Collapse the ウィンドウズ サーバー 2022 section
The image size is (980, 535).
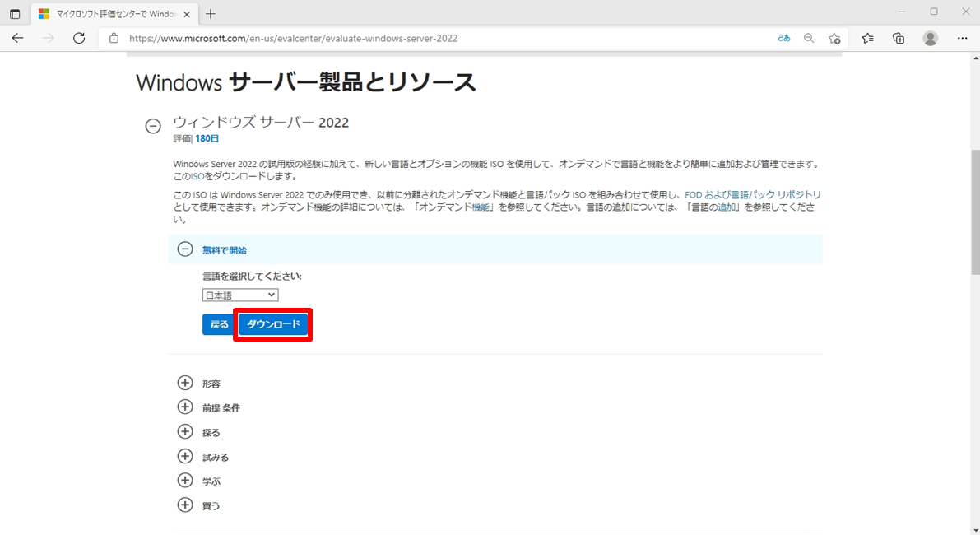pos(153,126)
